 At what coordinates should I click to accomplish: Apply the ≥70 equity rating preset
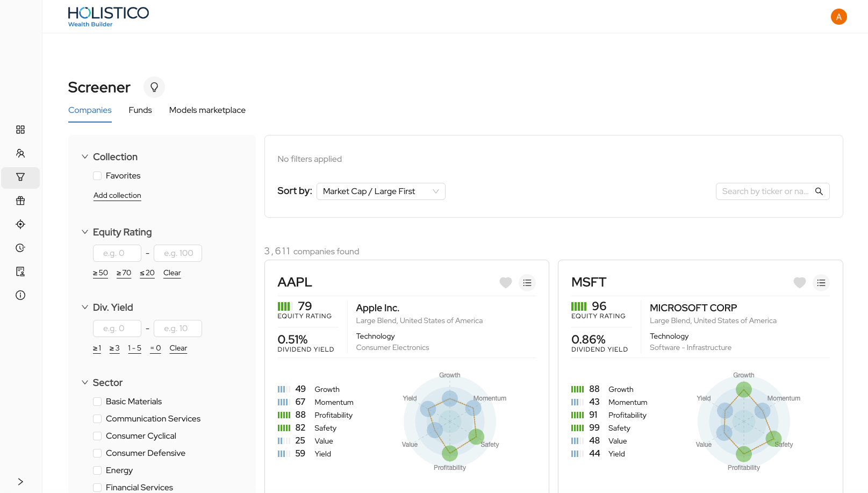point(124,273)
